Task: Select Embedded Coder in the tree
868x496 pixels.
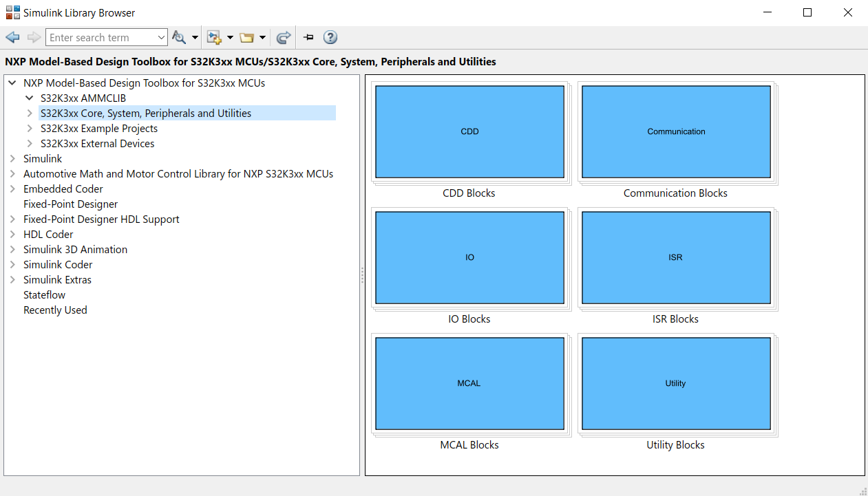Action: coord(63,188)
